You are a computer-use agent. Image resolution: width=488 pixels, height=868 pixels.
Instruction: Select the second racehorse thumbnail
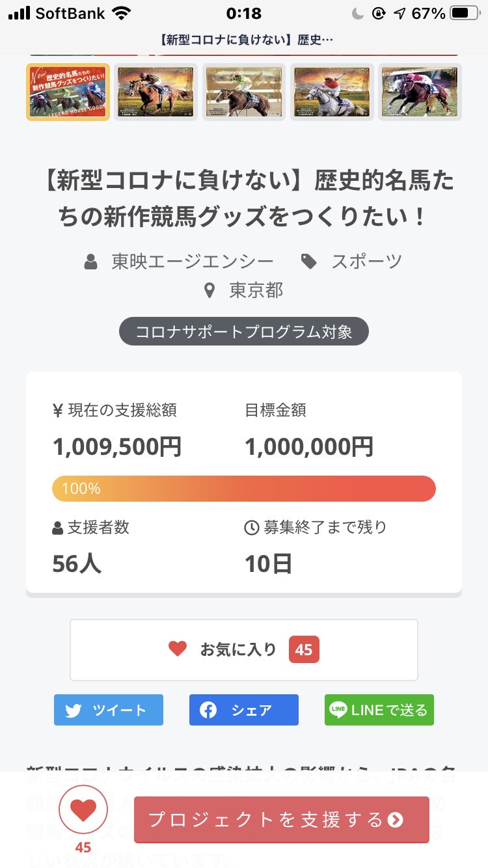point(156,92)
